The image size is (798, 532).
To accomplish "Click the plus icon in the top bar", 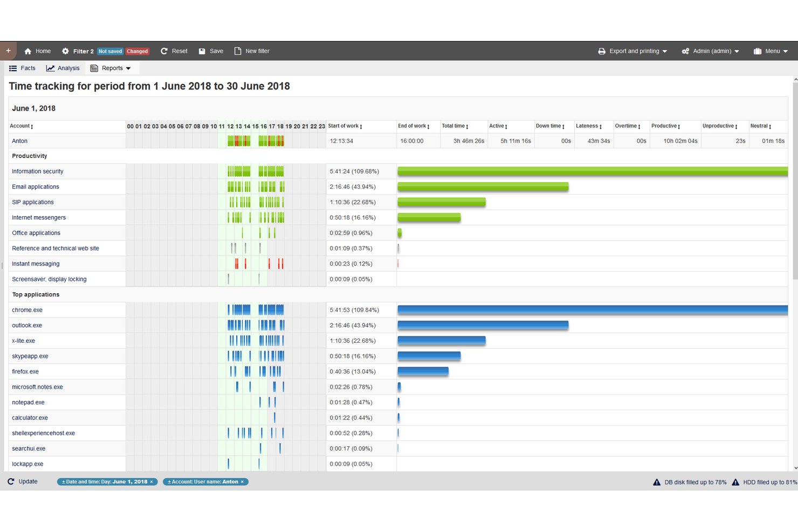I will click(x=8, y=51).
